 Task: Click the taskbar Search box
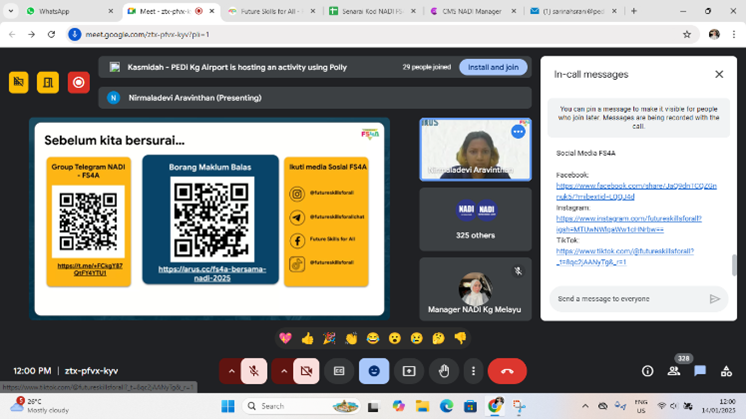click(302, 406)
